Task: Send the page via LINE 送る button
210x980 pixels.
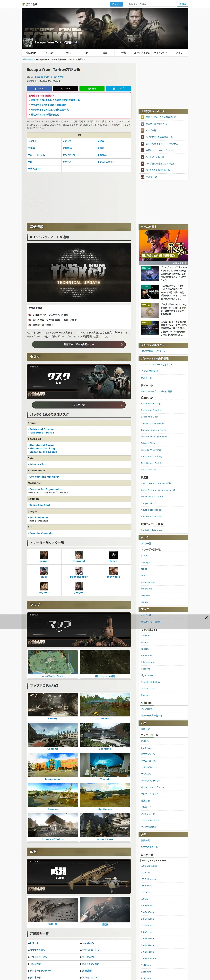Action: pos(92,89)
